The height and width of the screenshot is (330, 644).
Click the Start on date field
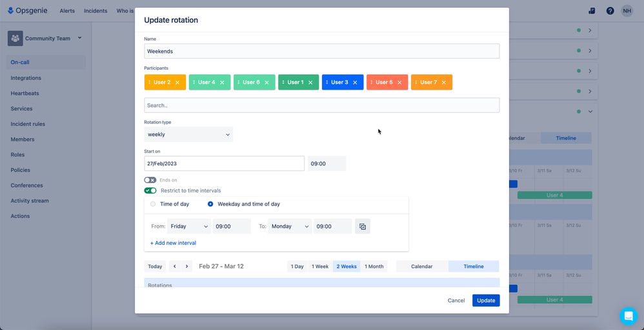(225, 163)
